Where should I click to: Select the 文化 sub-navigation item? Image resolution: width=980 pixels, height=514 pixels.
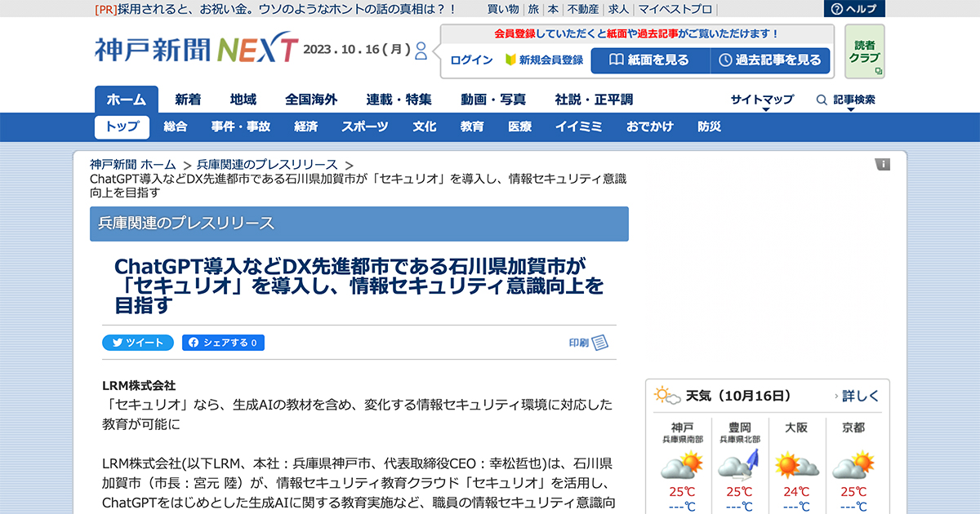click(425, 126)
